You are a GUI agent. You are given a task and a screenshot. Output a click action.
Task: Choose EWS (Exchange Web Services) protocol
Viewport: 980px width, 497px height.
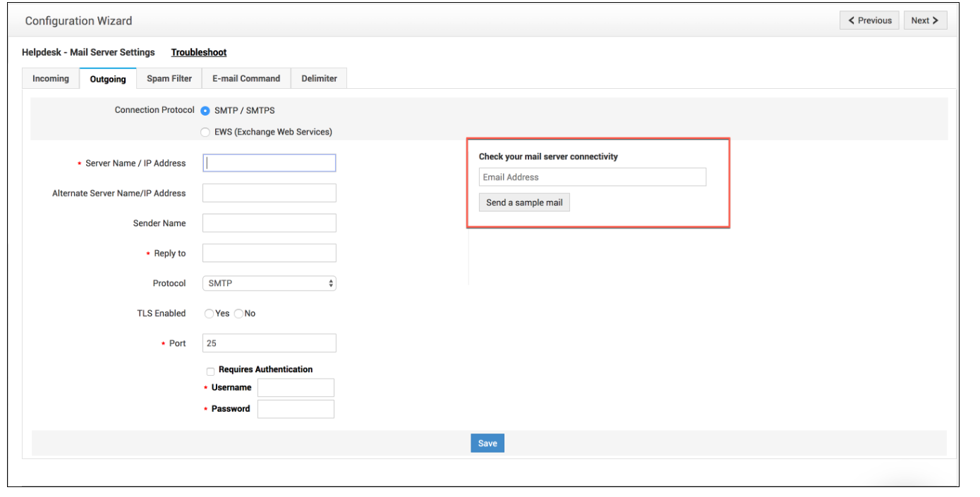[x=205, y=132]
